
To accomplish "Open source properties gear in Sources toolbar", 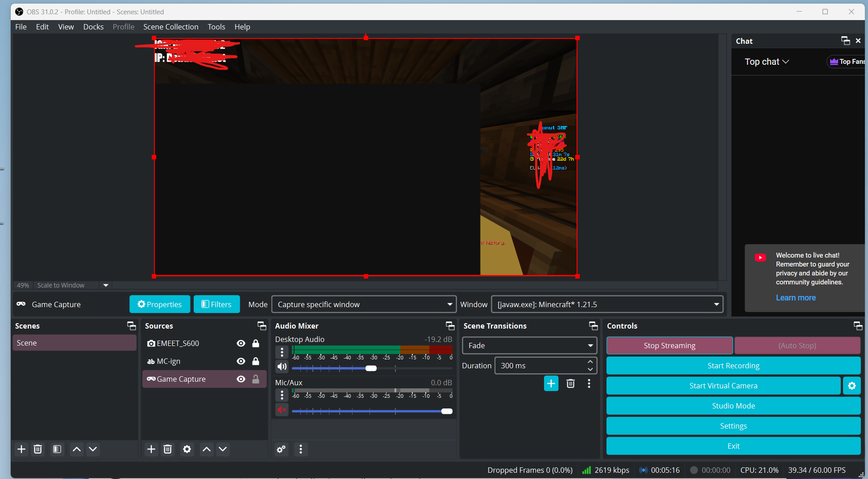I will (x=187, y=449).
